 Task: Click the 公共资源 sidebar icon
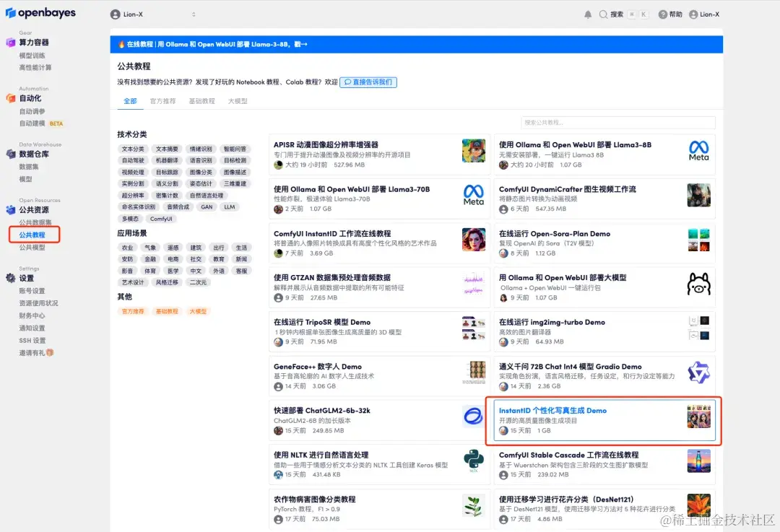10,210
